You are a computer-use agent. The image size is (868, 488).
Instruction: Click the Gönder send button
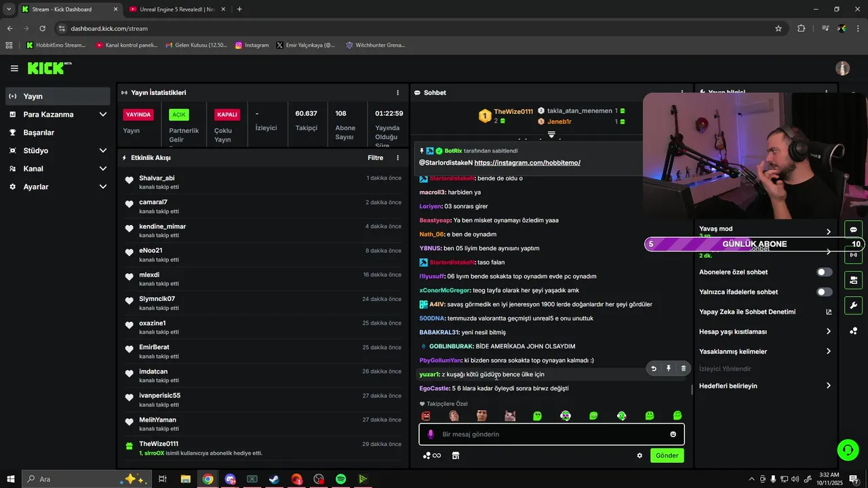pos(667,455)
